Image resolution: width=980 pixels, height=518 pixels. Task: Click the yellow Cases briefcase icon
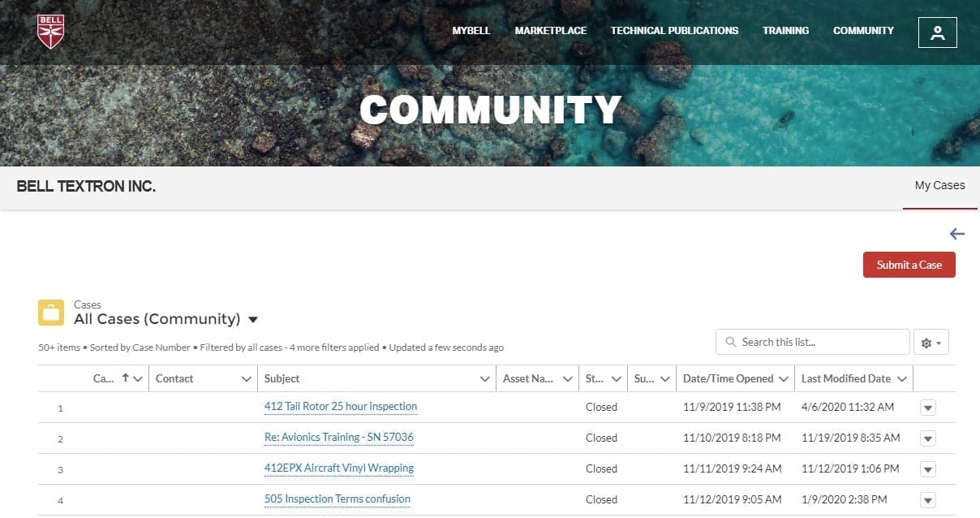pyautogui.click(x=51, y=313)
